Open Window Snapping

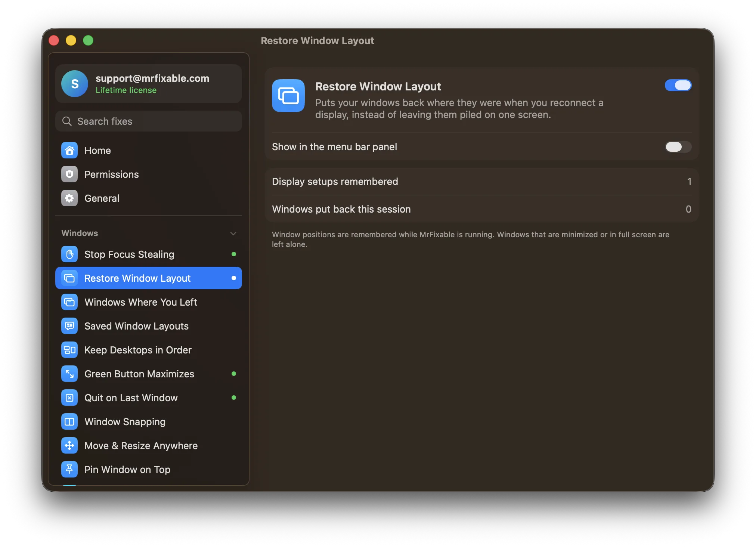click(x=149, y=422)
